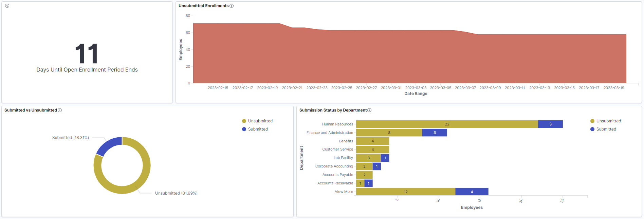Click Days Until Open Enrollment Period Ends text

(x=87, y=69)
